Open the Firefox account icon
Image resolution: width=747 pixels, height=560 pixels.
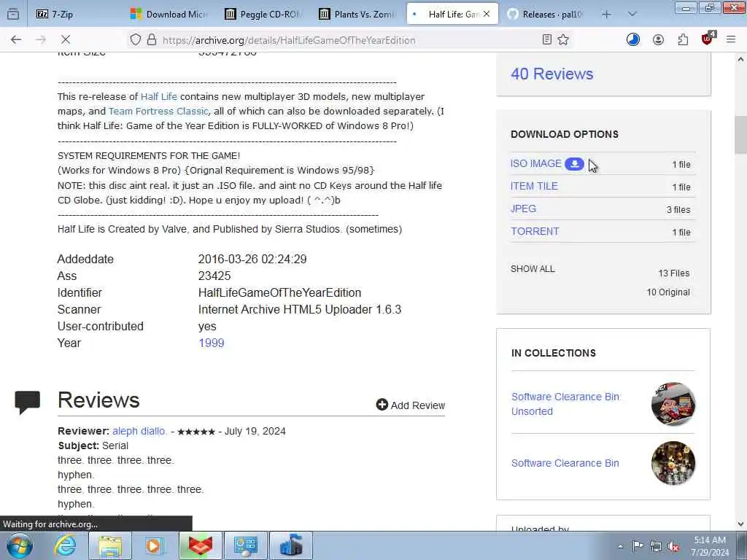(x=659, y=40)
